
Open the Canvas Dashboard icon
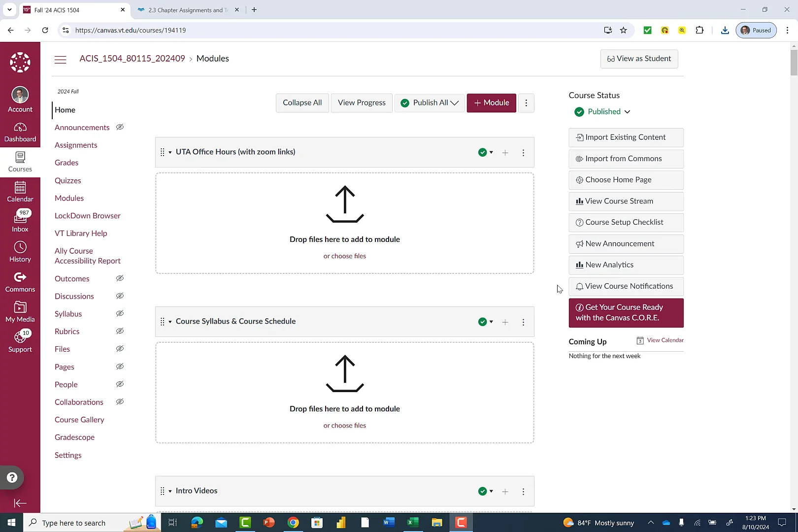coord(20,132)
